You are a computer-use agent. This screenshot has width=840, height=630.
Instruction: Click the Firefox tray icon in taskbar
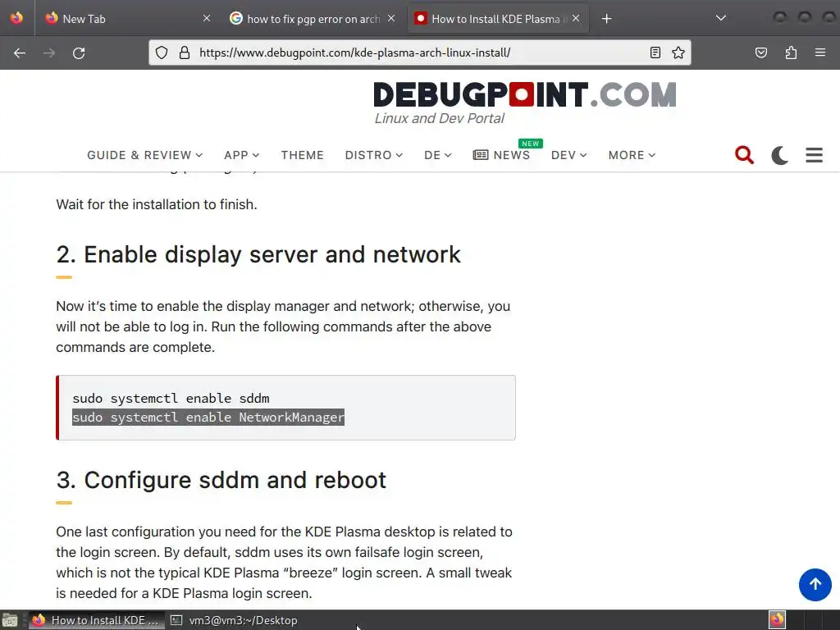click(x=777, y=620)
